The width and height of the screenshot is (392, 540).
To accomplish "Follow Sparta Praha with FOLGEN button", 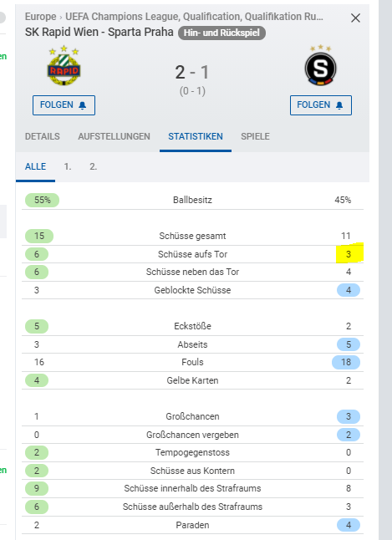I will coord(321,105).
